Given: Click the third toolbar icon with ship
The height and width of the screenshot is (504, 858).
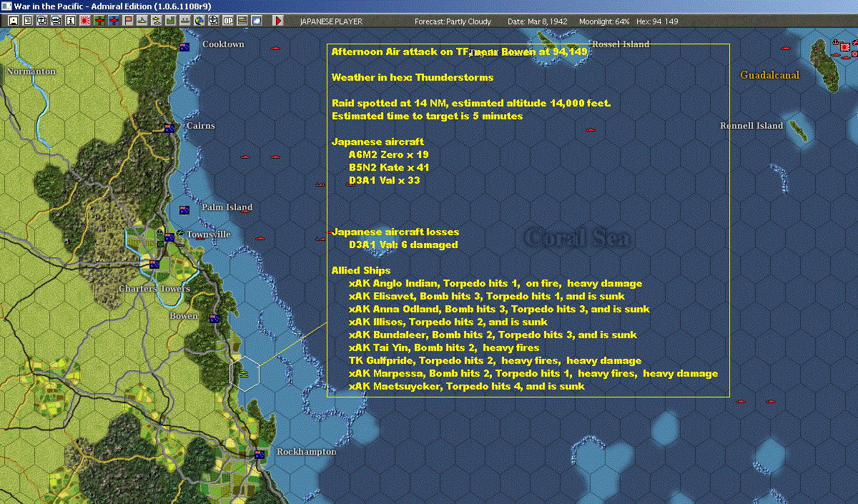Looking at the screenshot, I should coord(41,21).
